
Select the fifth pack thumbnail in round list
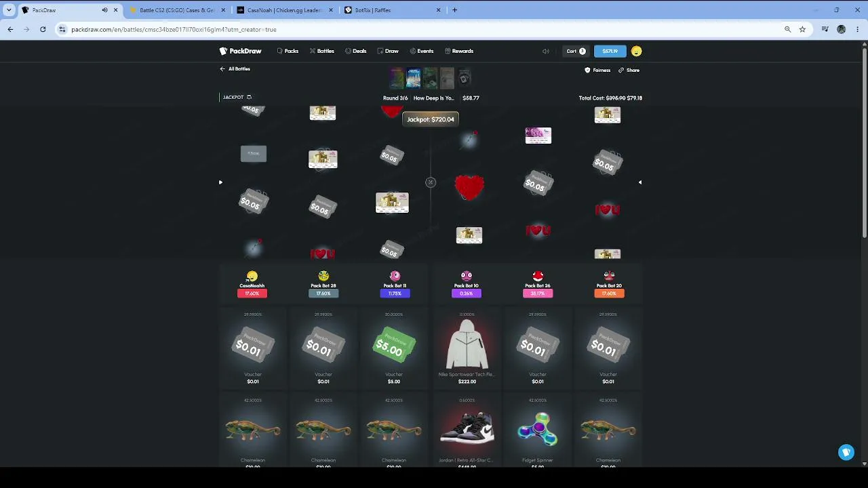464,78
